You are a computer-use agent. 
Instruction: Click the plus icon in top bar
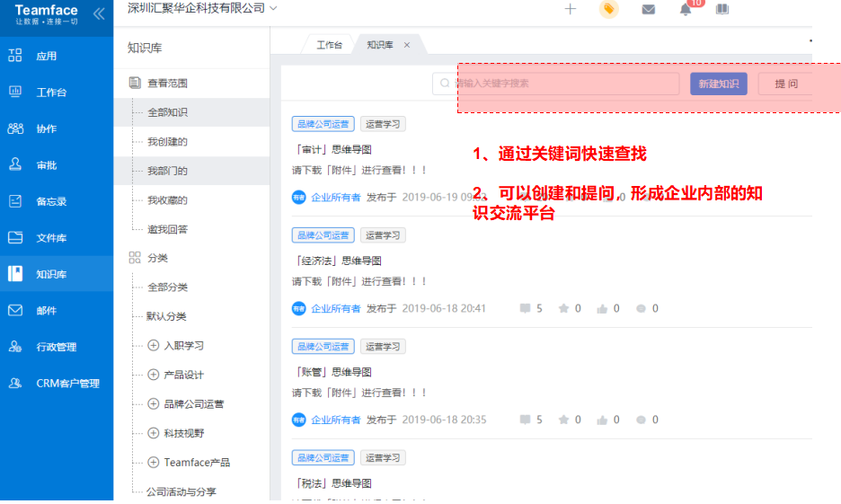[571, 9]
